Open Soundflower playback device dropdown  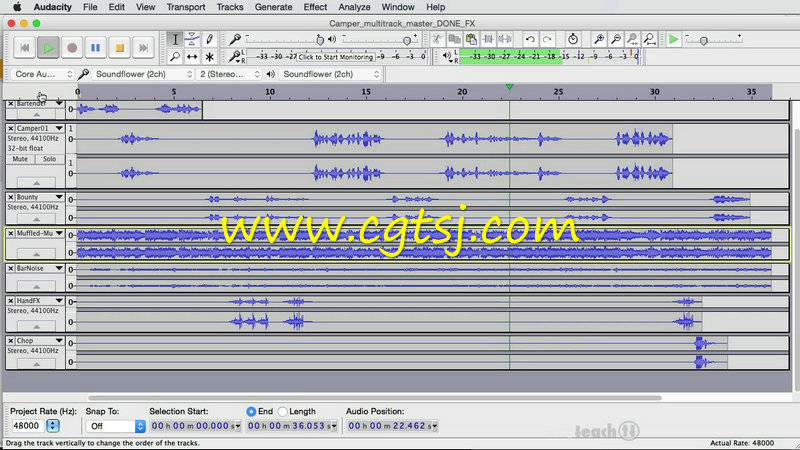click(331, 74)
